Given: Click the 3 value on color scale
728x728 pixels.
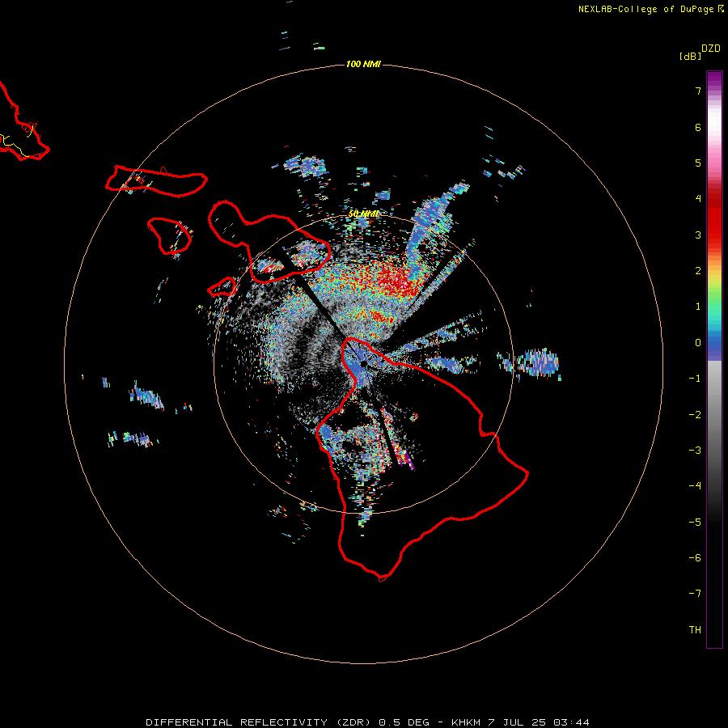Looking at the screenshot, I should point(698,235).
